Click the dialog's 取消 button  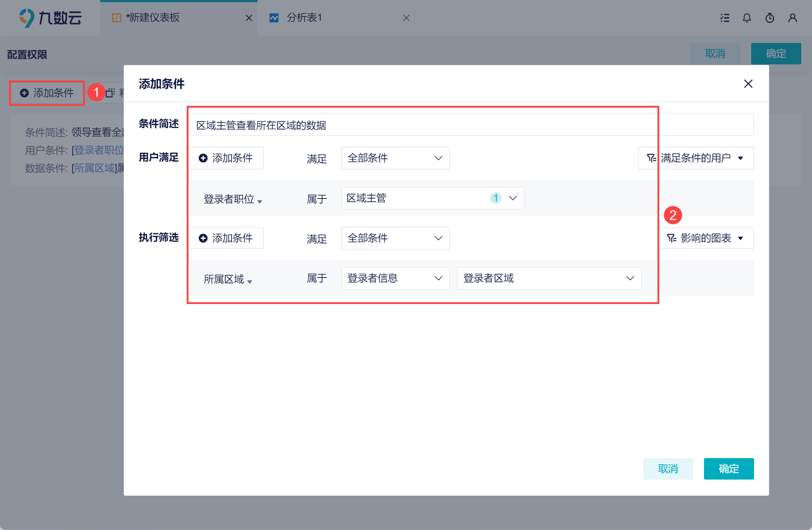tap(667, 468)
